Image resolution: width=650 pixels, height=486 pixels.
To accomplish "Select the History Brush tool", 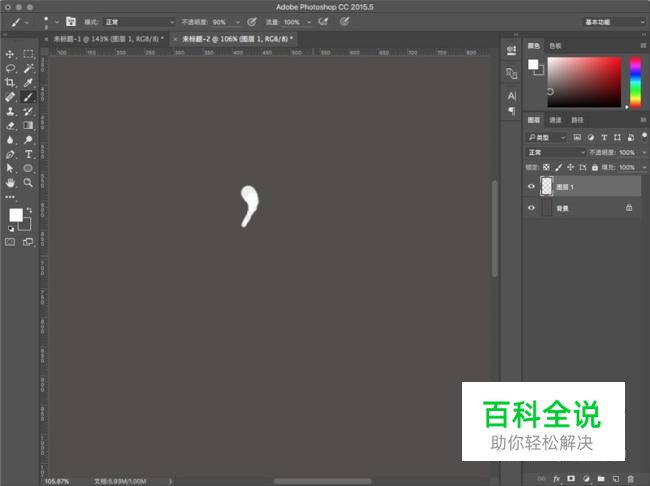I will [x=28, y=111].
